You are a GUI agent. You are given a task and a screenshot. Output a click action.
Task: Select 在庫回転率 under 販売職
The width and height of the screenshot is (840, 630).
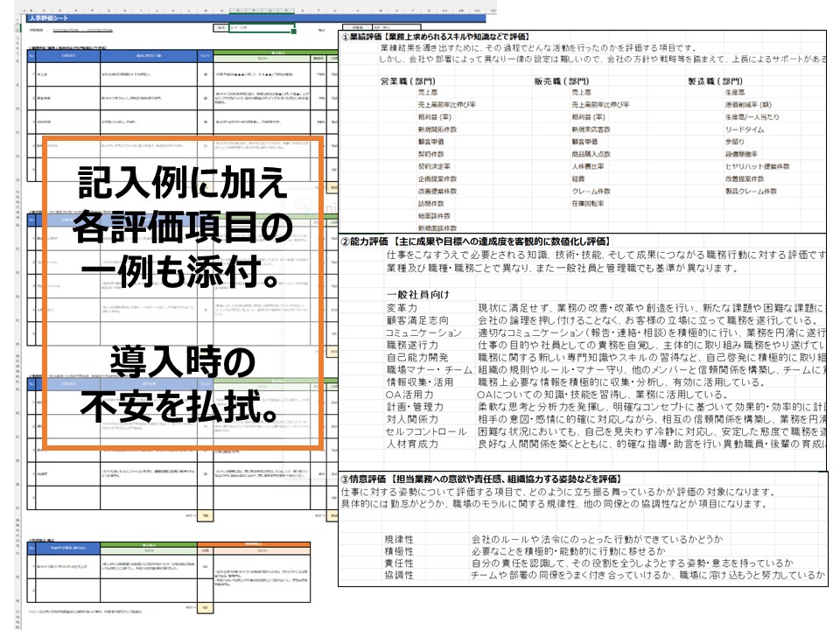[588, 203]
